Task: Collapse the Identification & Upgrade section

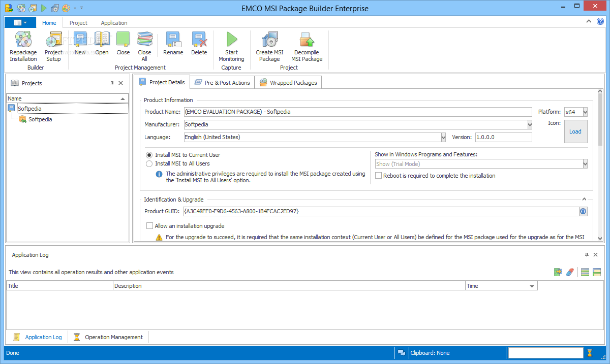Action: pyautogui.click(x=584, y=200)
